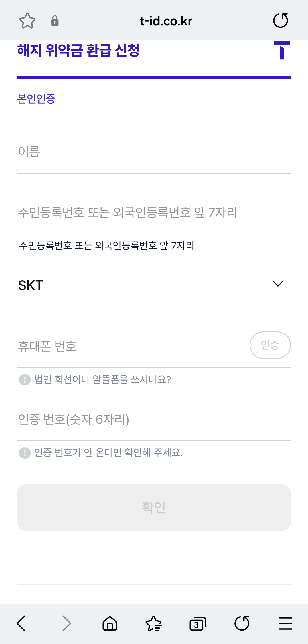Go forward with the right arrow
Viewport: 308px width, 644px height.
click(66, 623)
